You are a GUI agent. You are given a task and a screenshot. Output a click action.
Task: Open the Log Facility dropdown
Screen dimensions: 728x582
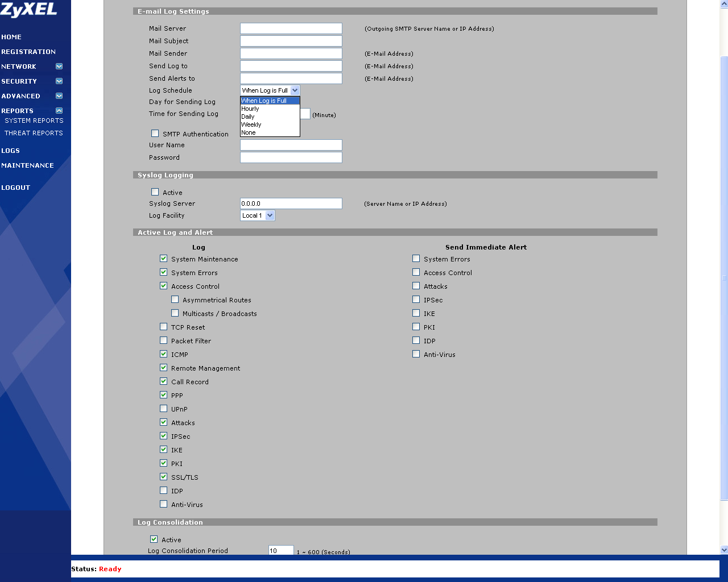[258, 215]
